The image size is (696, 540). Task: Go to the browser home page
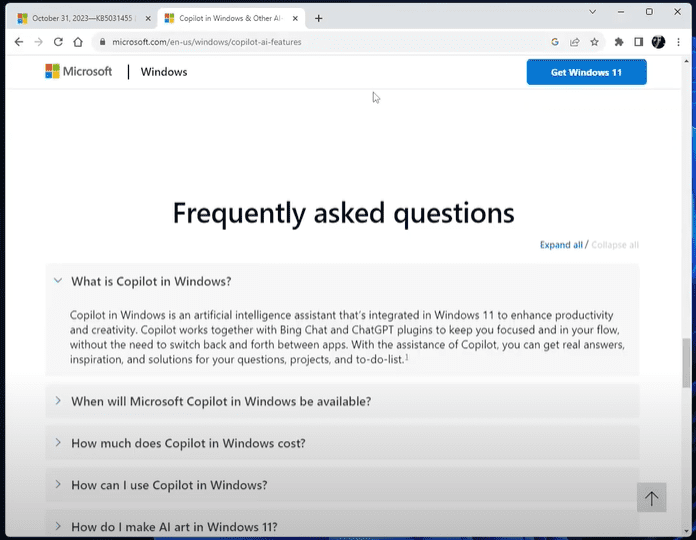[79, 42]
